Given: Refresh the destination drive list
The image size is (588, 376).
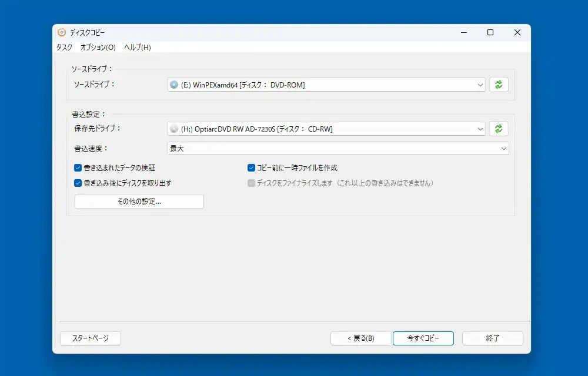Looking at the screenshot, I should [499, 129].
